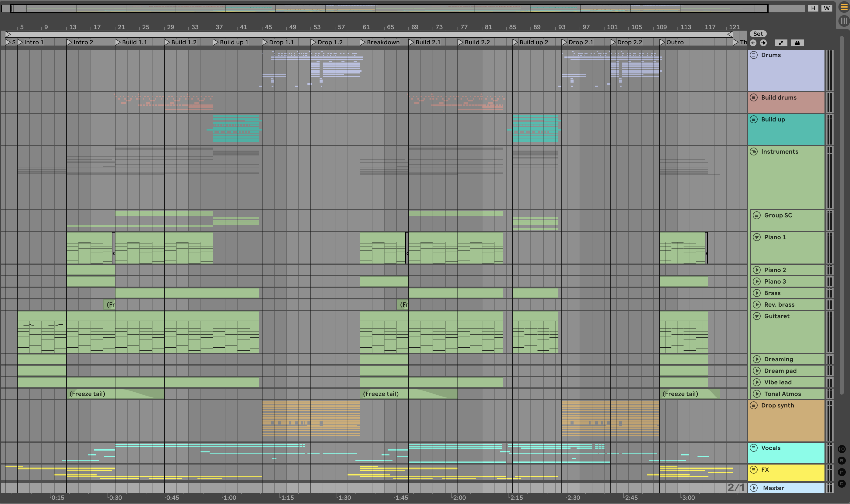The height and width of the screenshot is (504, 850).
Task: Click the arrangement overview bar at top
Action: tap(389, 8)
